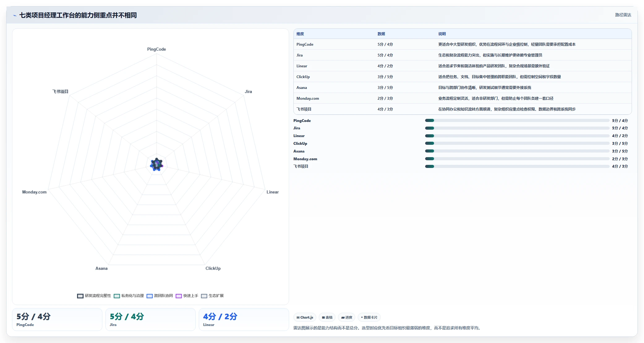Select the Linear row name in the table
Screen dimensions: 644x343
coord(302,66)
